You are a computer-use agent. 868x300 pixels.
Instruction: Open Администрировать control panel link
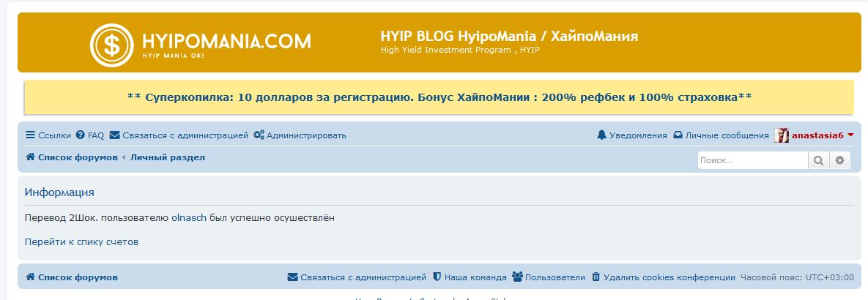[300, 135]
